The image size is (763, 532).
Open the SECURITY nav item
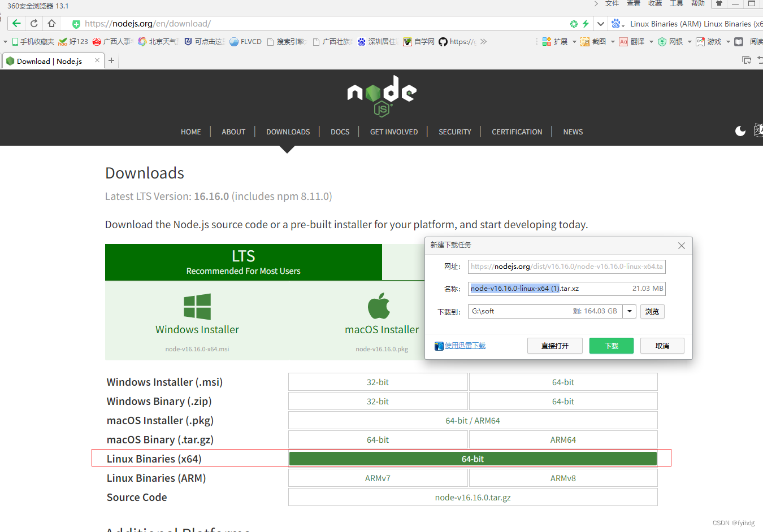click(455, 132)
